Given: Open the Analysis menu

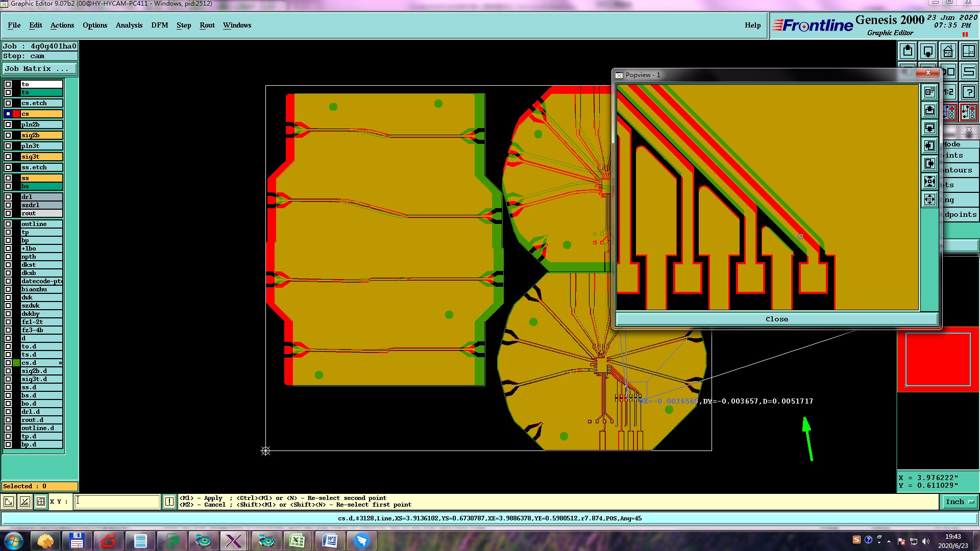Looking at the screenshot, I should pos(129,25).
